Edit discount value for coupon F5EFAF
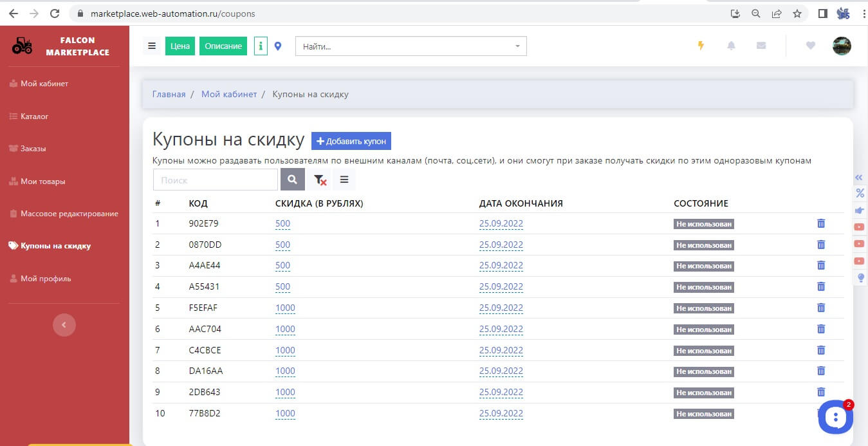868x446 pixels. pyautogui.click(x=285, y=308)
